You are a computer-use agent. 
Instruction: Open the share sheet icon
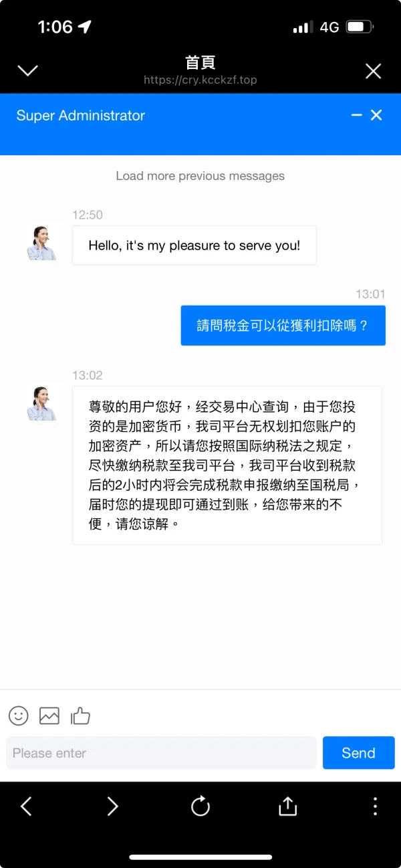(x=287, y=806)
